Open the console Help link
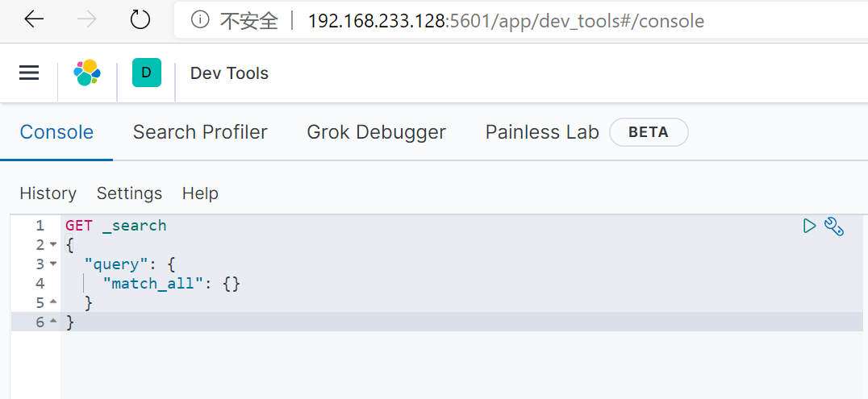 coord(200,193)
